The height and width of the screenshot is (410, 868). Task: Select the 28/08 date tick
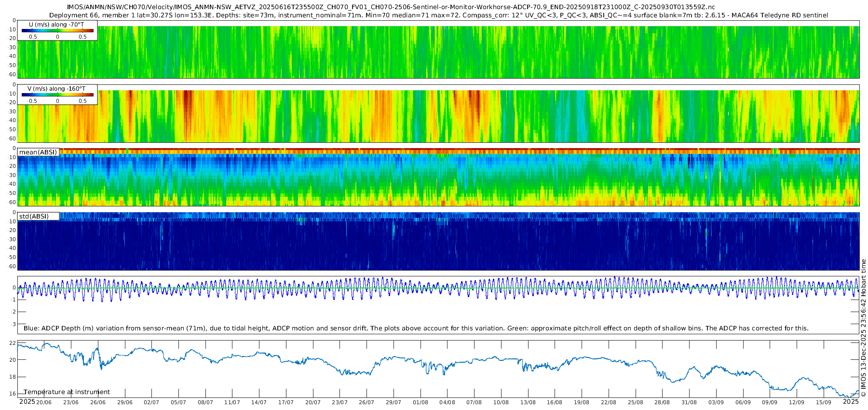click(662, 402)
